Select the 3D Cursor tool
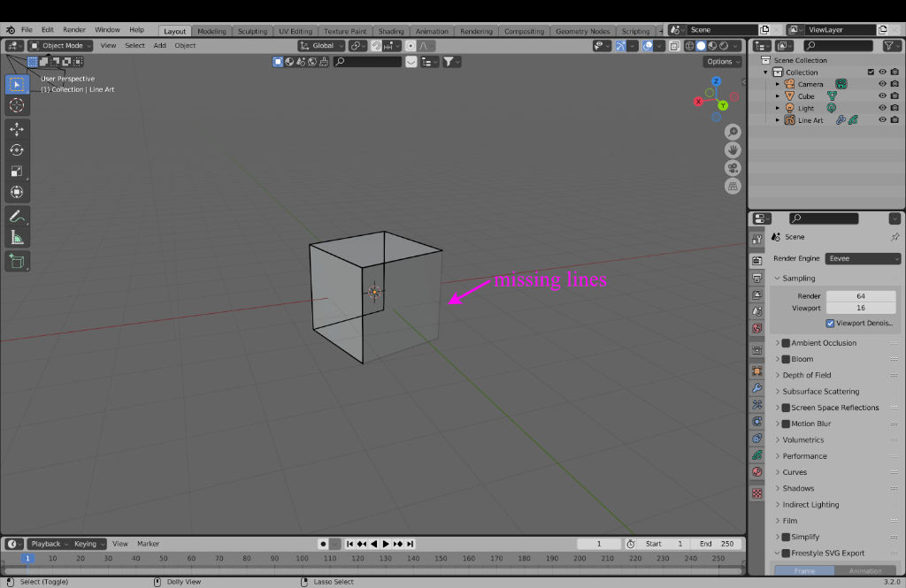This screenshot has height=588, width=906. tap(17, 105)
